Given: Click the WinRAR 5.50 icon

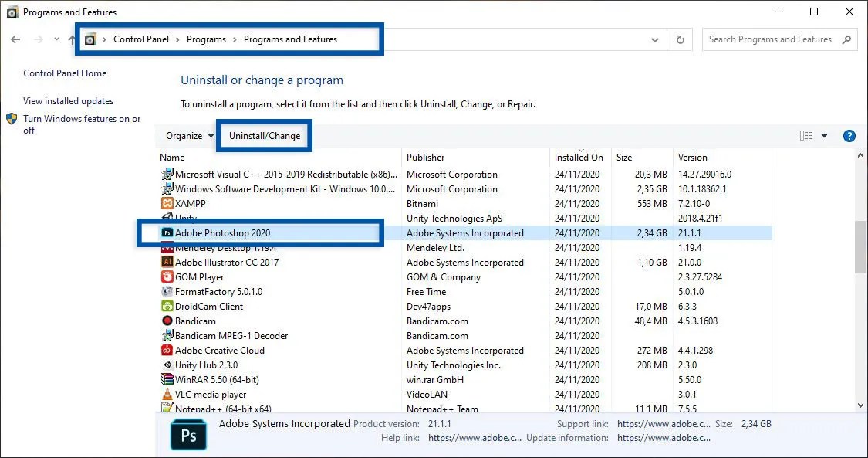Looking at the screenshot, I should click(x=167, y=379).
